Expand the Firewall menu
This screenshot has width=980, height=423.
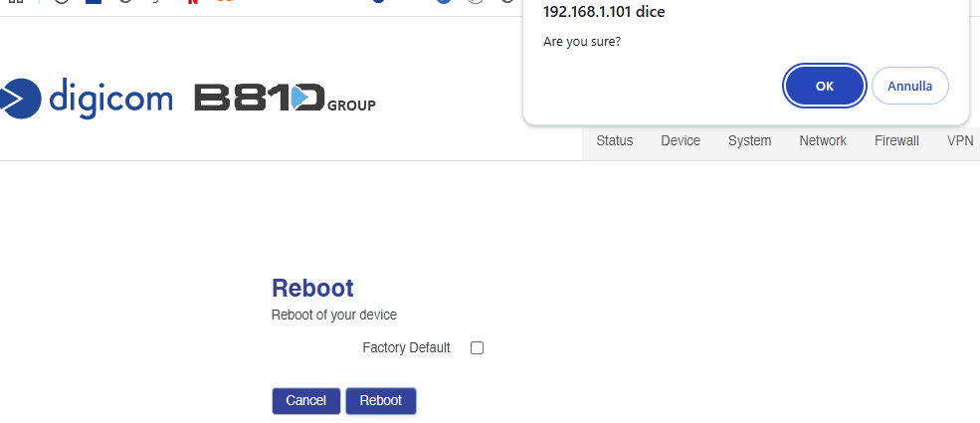(x=896, y=140)
